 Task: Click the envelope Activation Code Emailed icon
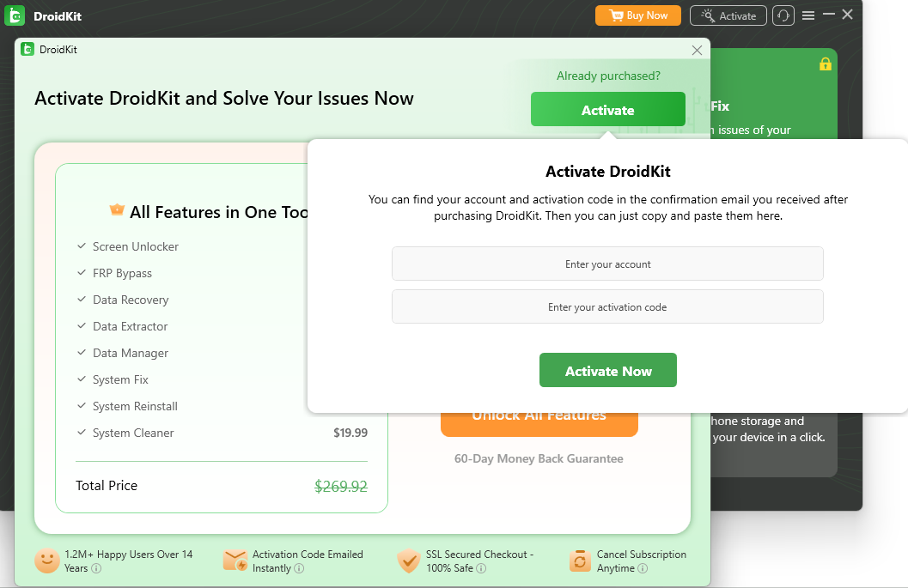[x=235, y=561]
